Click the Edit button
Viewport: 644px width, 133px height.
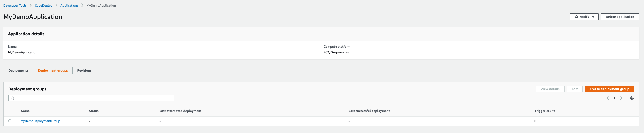click(575, 89)
